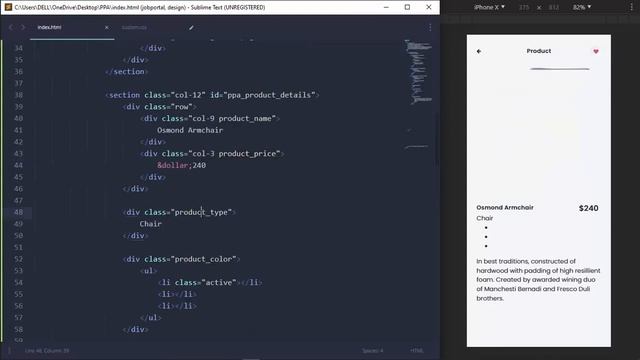Open the HTML syntax selector in status bar

pos(416,351)
